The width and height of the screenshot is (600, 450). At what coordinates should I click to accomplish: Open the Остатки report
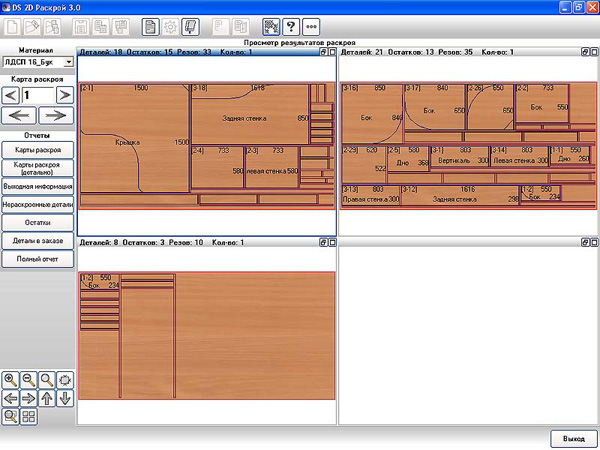38,223
